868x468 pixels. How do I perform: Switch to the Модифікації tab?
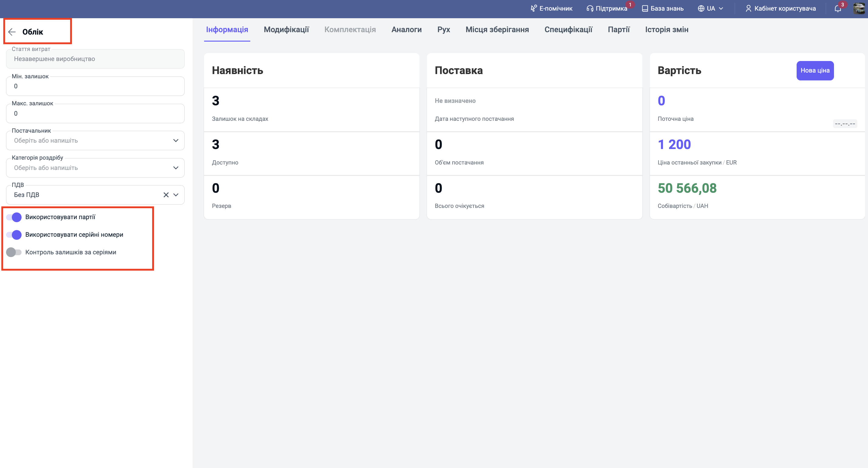click(x=286, y=30)
